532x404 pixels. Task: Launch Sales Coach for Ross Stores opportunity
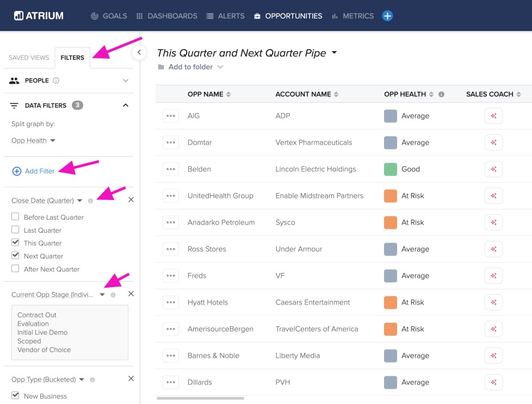(493, 249)
